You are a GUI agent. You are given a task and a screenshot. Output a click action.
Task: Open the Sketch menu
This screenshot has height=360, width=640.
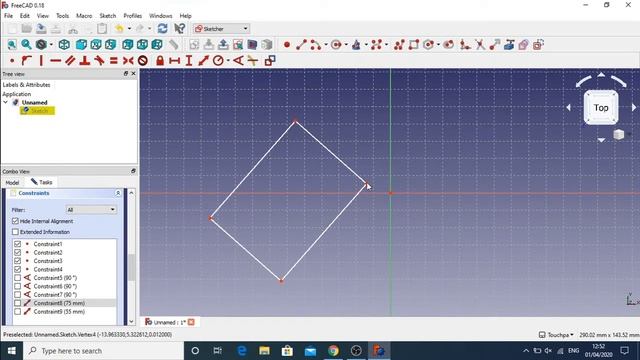[x=108, y=16]
